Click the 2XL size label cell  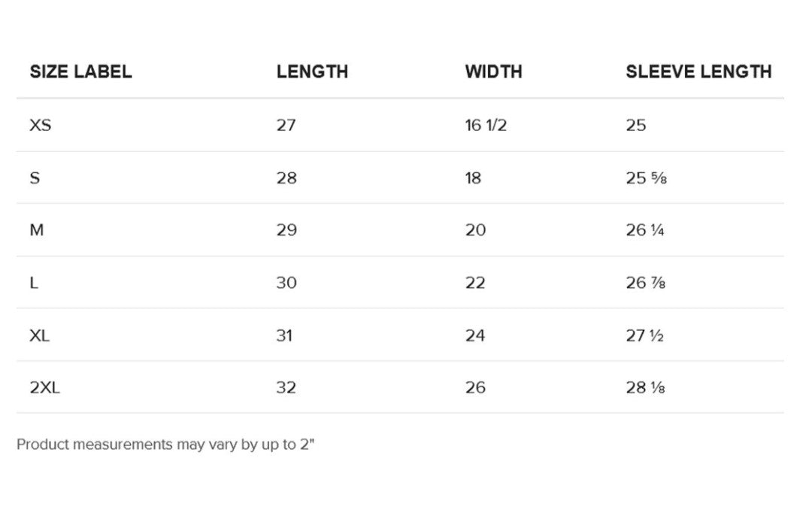click(x=44, y=388)
